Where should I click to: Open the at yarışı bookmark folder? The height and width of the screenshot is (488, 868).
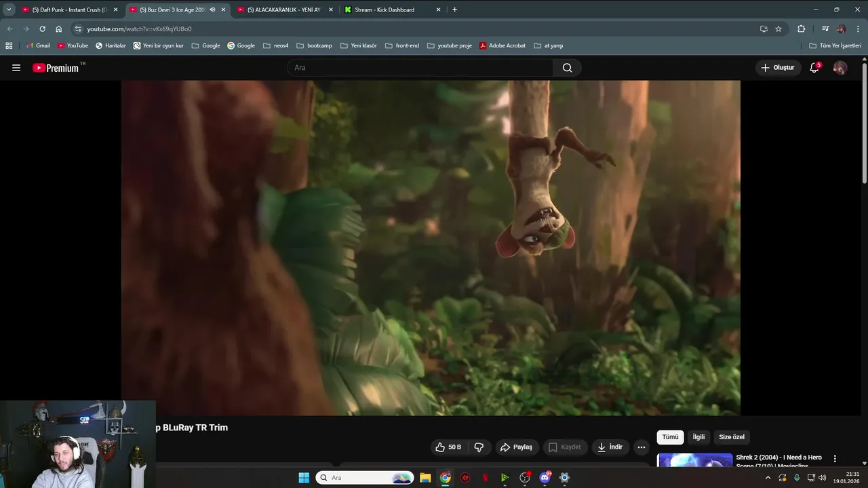[549, 45]
